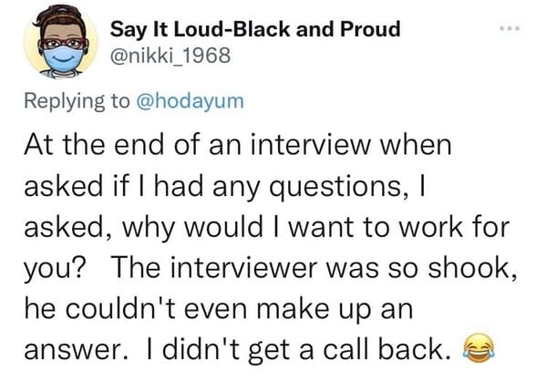This screenshot has width=546, height=392.
Task: Click the red glasses on the avatar
Action: tap(64, 44)
